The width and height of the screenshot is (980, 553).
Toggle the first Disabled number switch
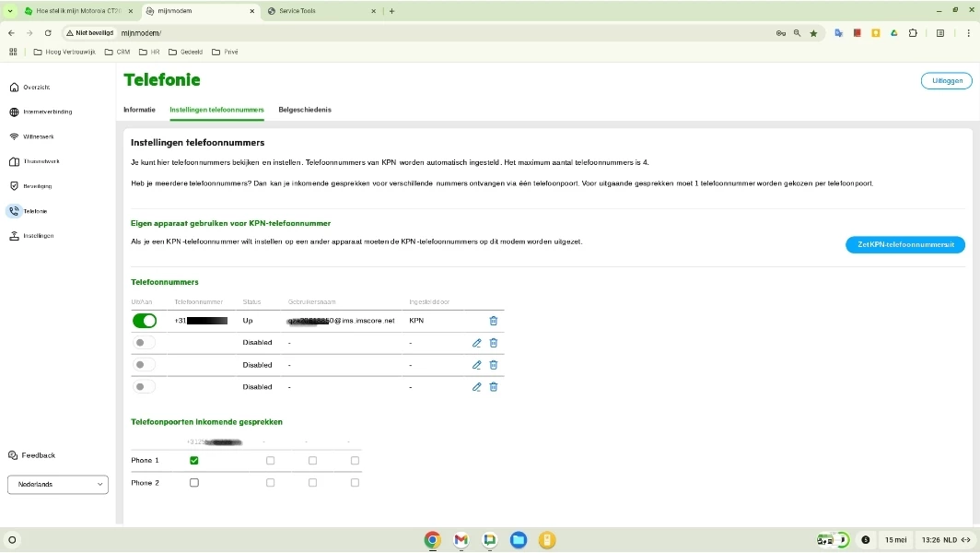(x=145, y=343)
